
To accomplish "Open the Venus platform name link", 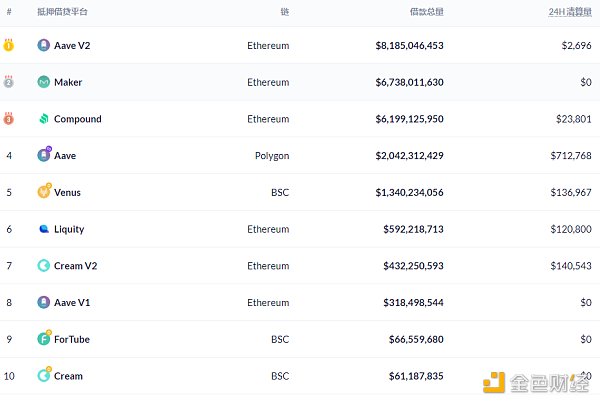I will 67,192.
